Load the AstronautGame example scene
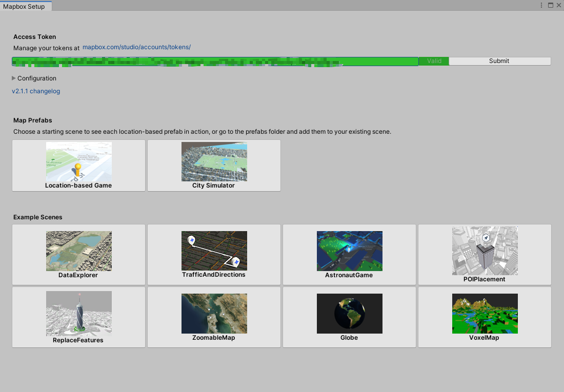Viewport: 564px width, 392px height. point(349,254)
